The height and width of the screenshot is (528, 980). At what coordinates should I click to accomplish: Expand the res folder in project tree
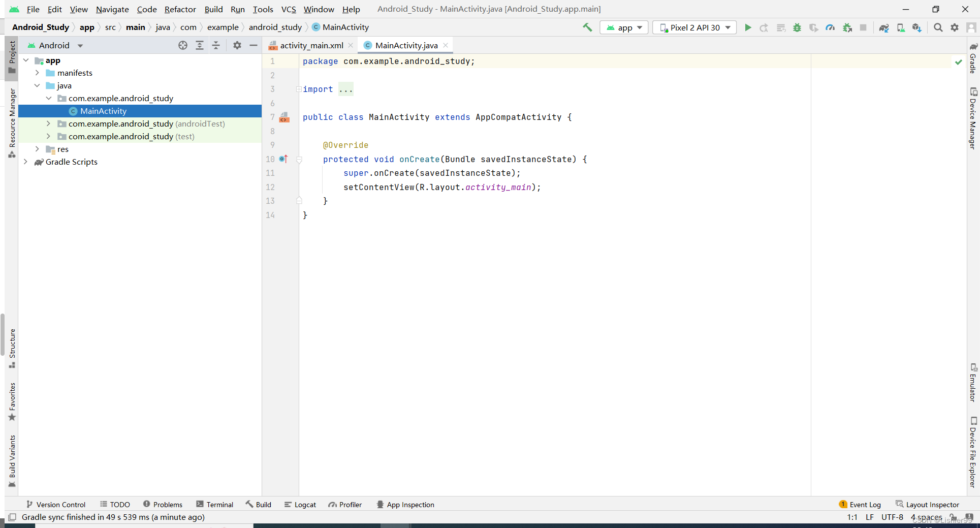(x=37, y=149)
